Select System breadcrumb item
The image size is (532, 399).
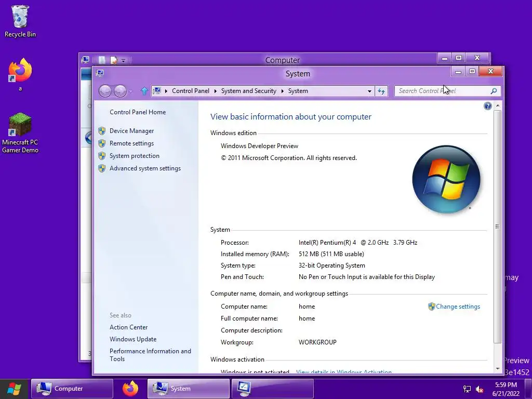pyautogui.click(x=298, y=91)
